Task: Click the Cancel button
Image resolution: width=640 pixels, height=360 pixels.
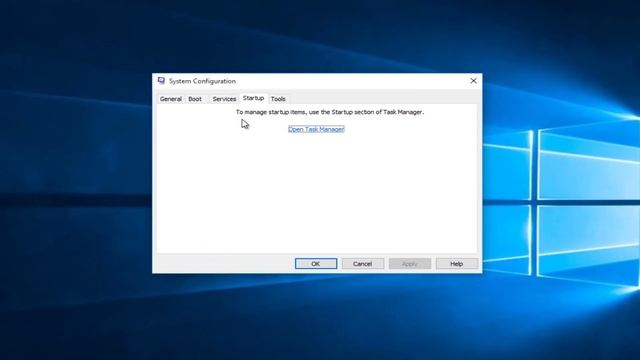Action: click(362, 264)
